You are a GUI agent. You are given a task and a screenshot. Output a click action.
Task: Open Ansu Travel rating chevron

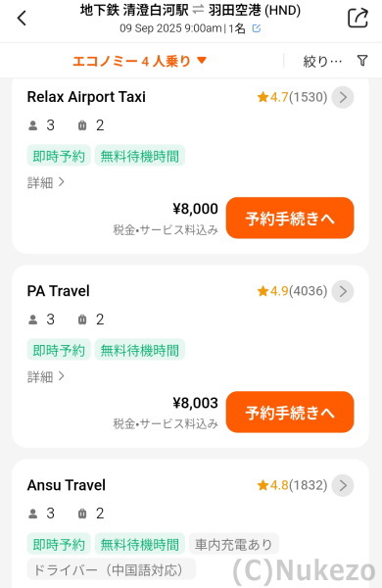343,485
